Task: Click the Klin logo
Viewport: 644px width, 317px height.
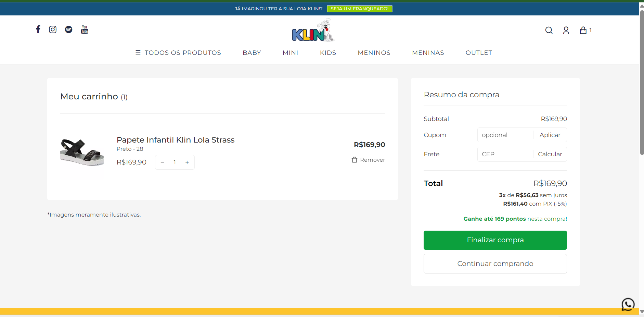Action: click(x=312, y=31)
